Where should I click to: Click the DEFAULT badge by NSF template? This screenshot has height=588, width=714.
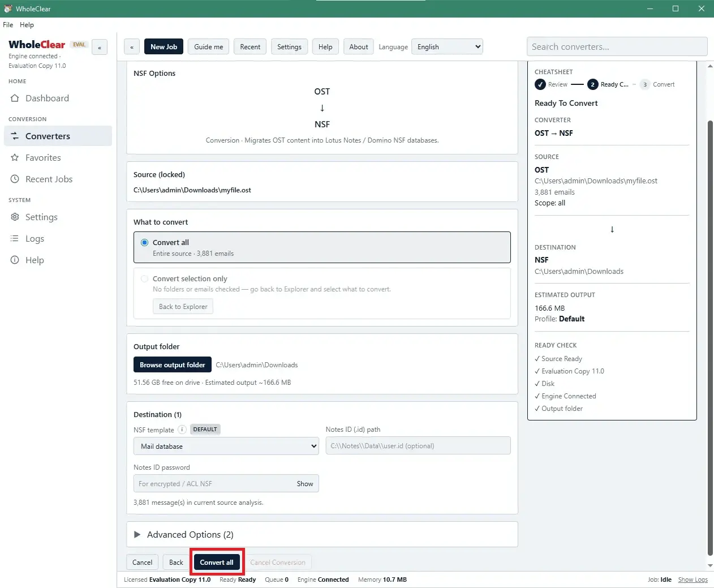coord(205,430)
